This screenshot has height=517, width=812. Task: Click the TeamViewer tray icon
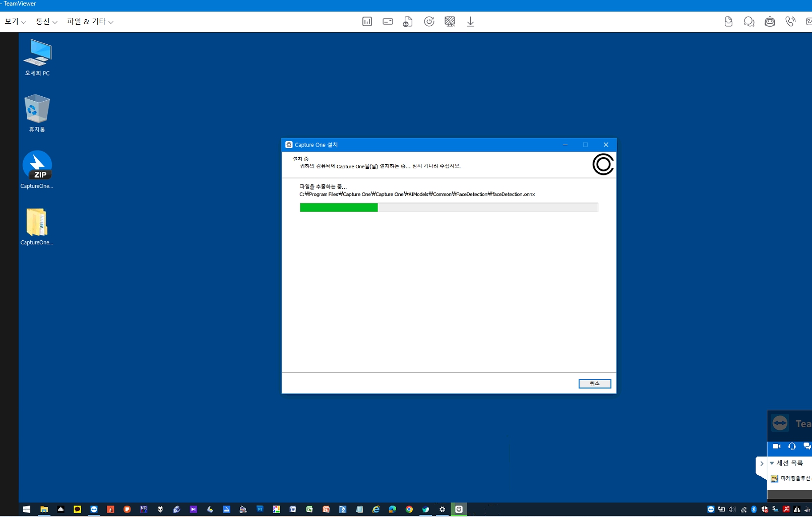coord(711,509)
